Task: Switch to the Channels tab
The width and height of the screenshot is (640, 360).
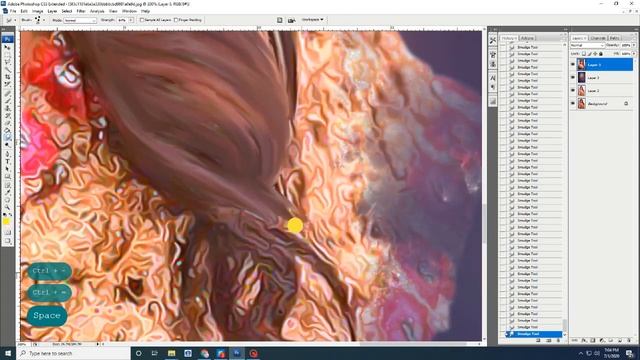Action: [x=598, y=38]
